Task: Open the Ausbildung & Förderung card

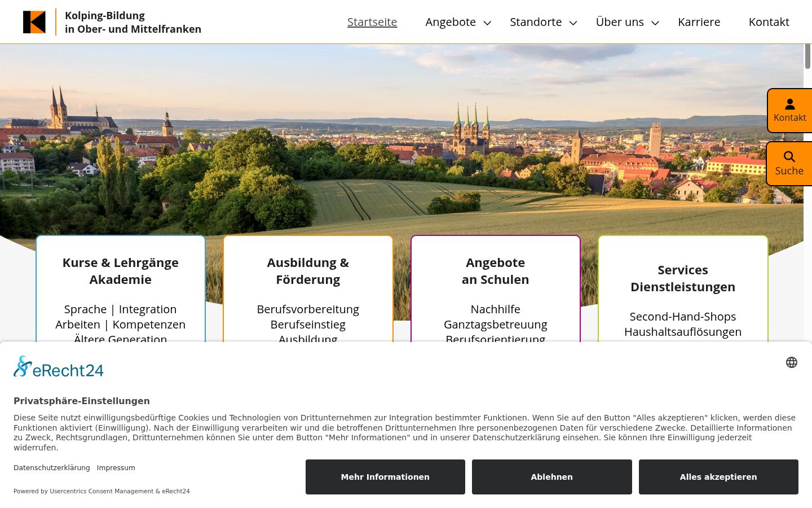Action: pos(308,288)
